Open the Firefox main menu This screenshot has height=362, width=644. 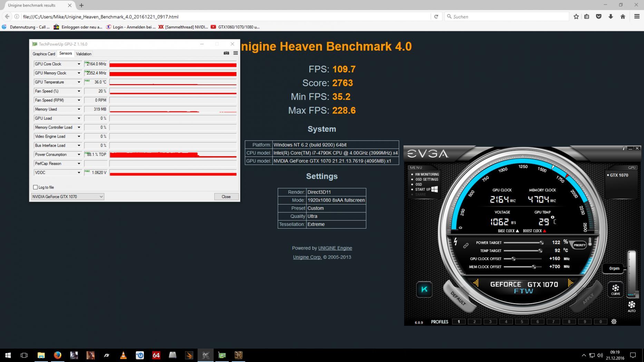pos(637,17)
